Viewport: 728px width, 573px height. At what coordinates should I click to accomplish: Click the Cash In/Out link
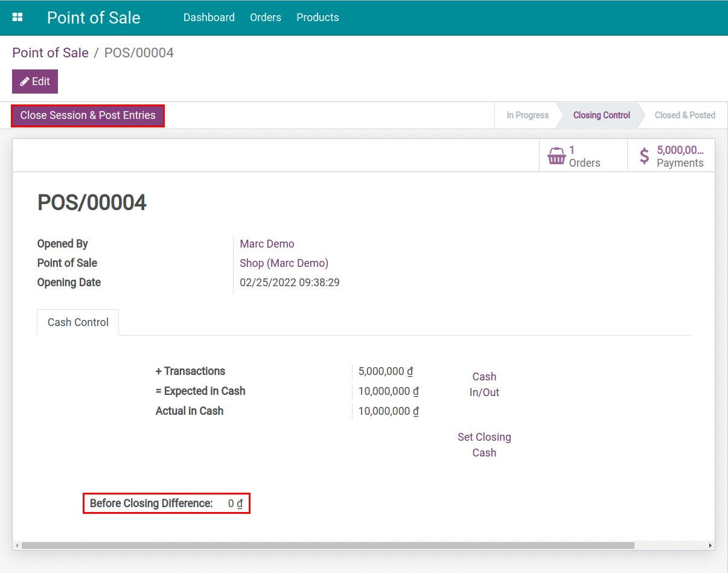click(x=484, y=385)
